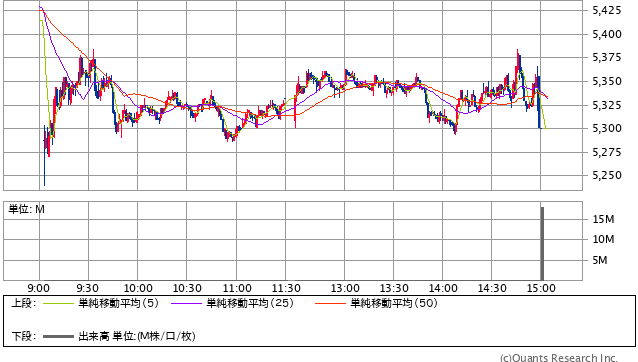
Task: Click the purple 単純移動平均(25) legend line
Action: (186, 303)
